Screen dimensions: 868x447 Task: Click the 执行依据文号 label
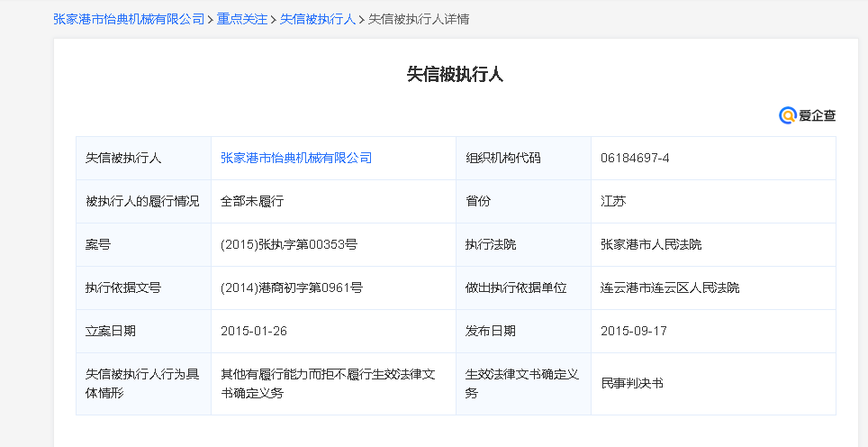[x=122, y=287]
